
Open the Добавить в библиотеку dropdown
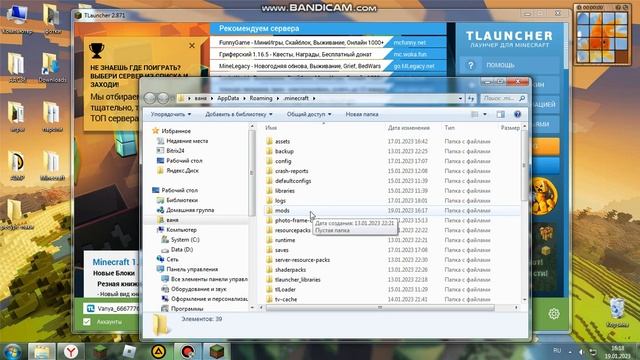(239, 114)
